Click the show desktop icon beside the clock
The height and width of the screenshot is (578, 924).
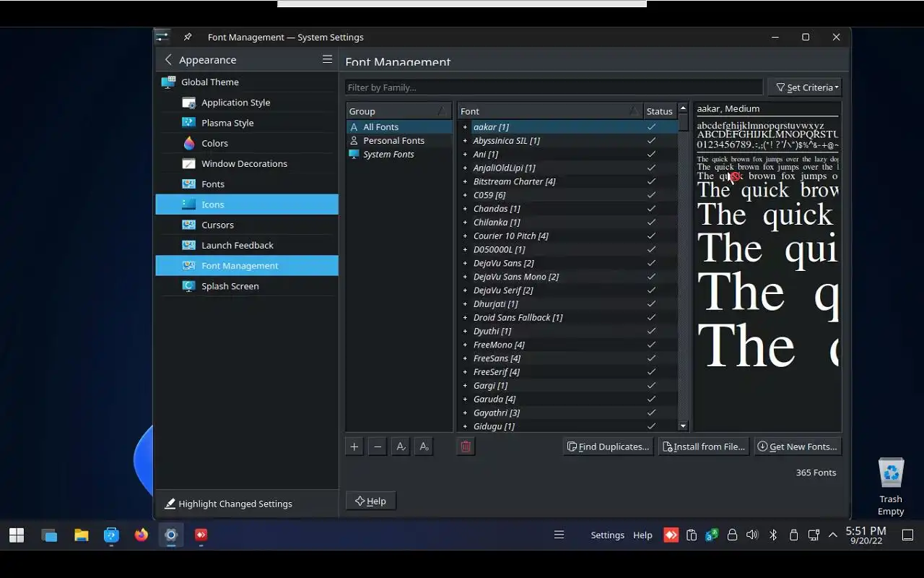click(907, 535)
